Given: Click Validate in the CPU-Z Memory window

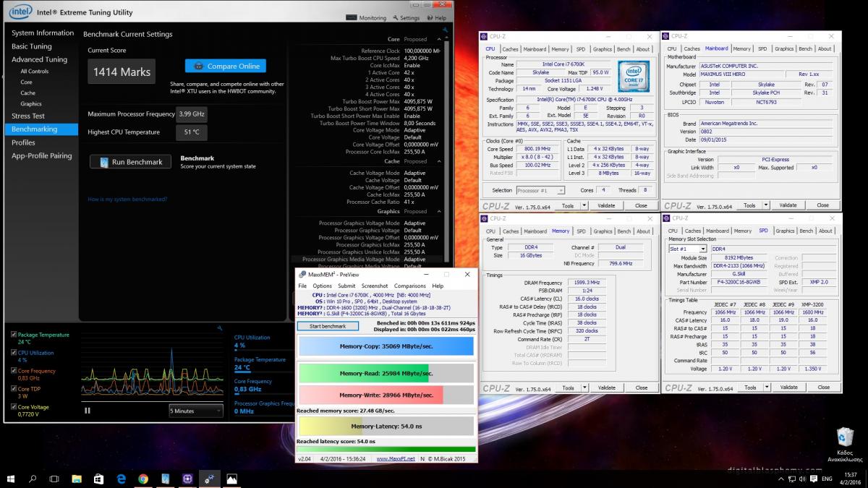Looking at the screenshot, I should (608, 388).
